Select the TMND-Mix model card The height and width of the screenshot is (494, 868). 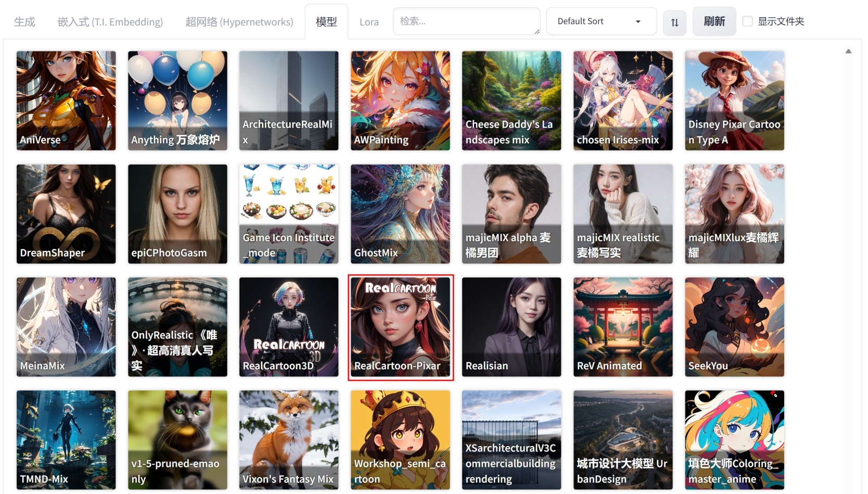point(66,440)
